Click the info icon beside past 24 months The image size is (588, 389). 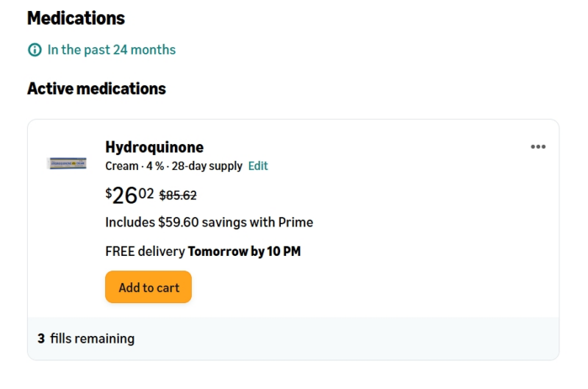point(35,50)
